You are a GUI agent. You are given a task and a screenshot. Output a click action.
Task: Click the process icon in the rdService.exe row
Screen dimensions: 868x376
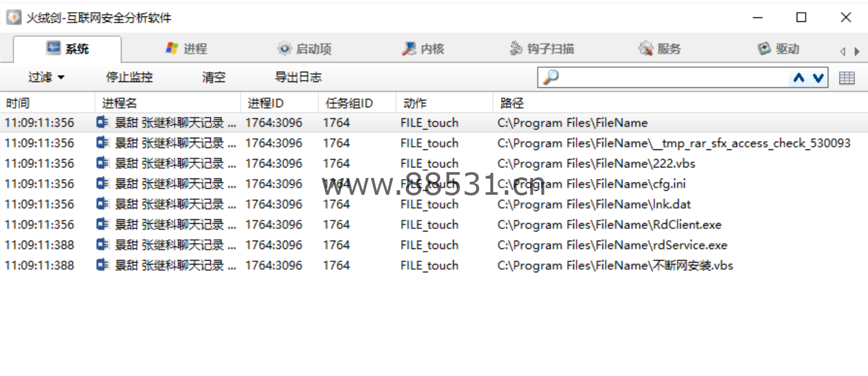102,245
